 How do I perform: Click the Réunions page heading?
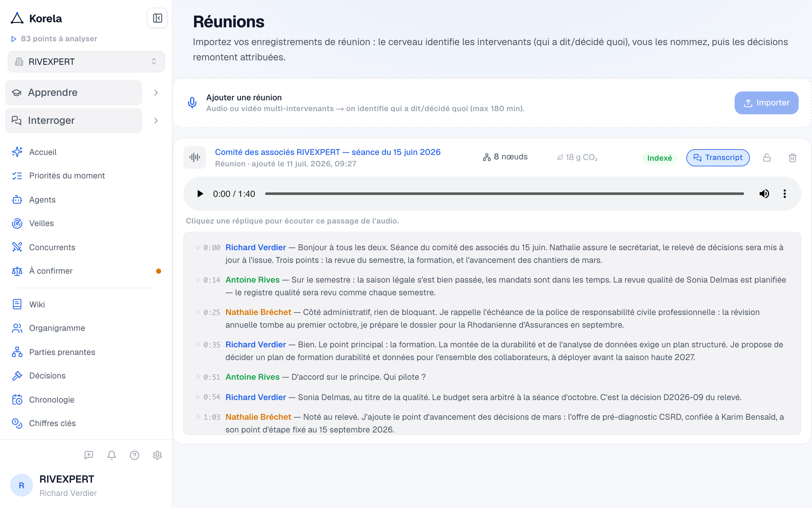(228, 22)
